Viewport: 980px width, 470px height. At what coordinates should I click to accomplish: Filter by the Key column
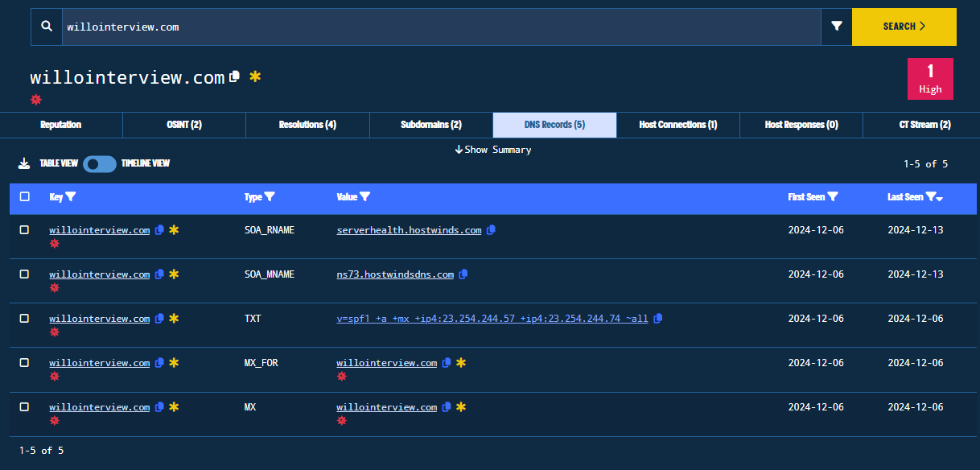pyautogui.click(x=70, y=196)
